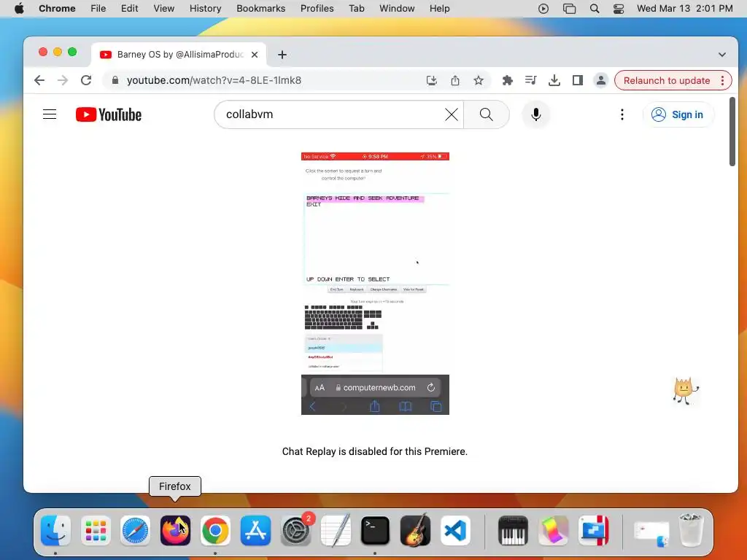This screenshot has width=747, height=560.
Task: Open Chrome profile avatar
Action: (601, 80)
